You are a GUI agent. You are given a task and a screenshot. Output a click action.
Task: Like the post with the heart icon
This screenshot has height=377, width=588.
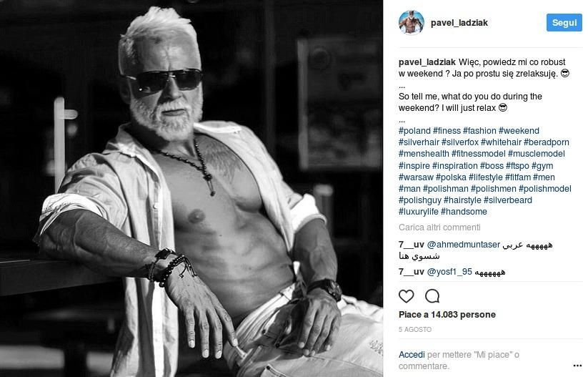coord(406,296)
